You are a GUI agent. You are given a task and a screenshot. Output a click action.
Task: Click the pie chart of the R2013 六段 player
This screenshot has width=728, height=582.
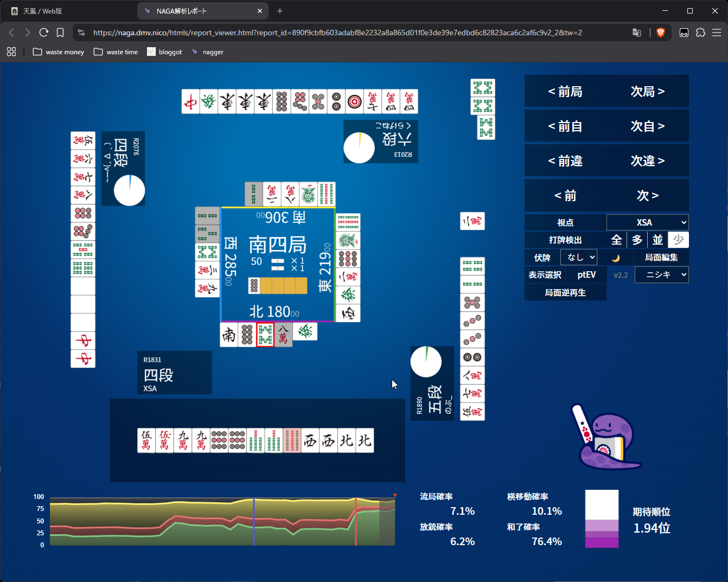tap(359, 148)
